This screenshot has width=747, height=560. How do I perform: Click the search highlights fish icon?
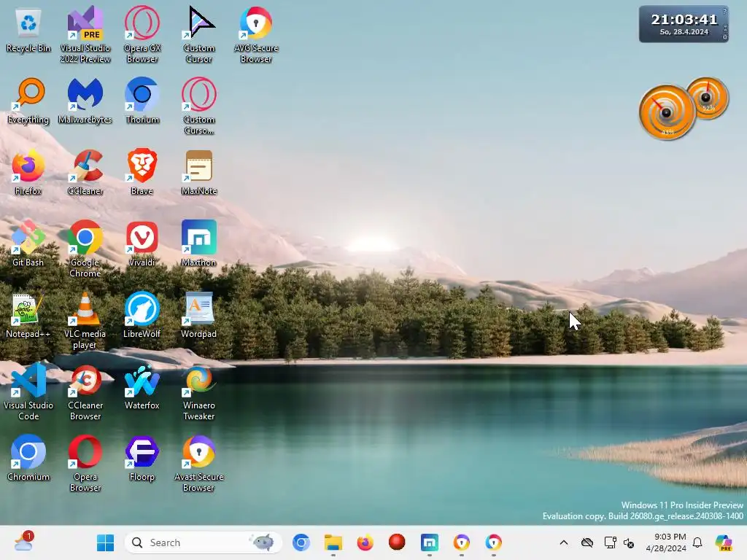coord(263,542)
